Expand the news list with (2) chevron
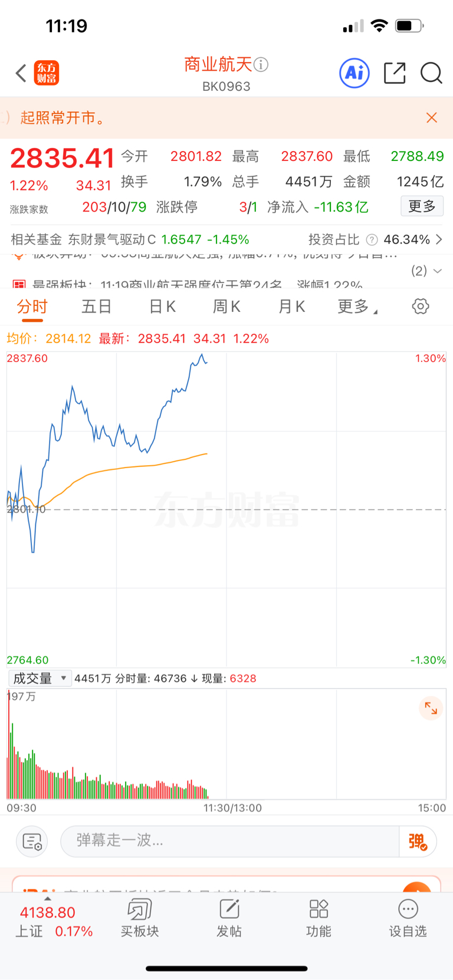Screen dimensions: 453x980 click(426, 271)
